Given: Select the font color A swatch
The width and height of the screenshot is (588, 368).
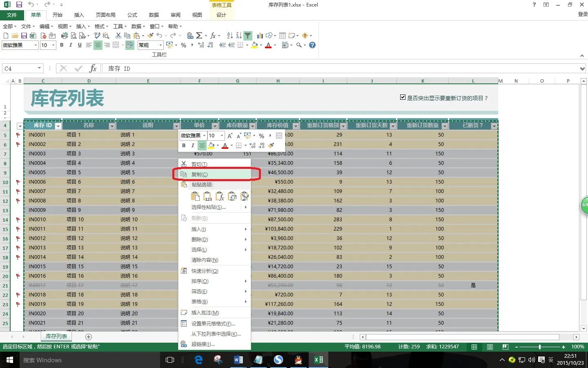Looking at the screenshot, I should [x=267, y=45].
